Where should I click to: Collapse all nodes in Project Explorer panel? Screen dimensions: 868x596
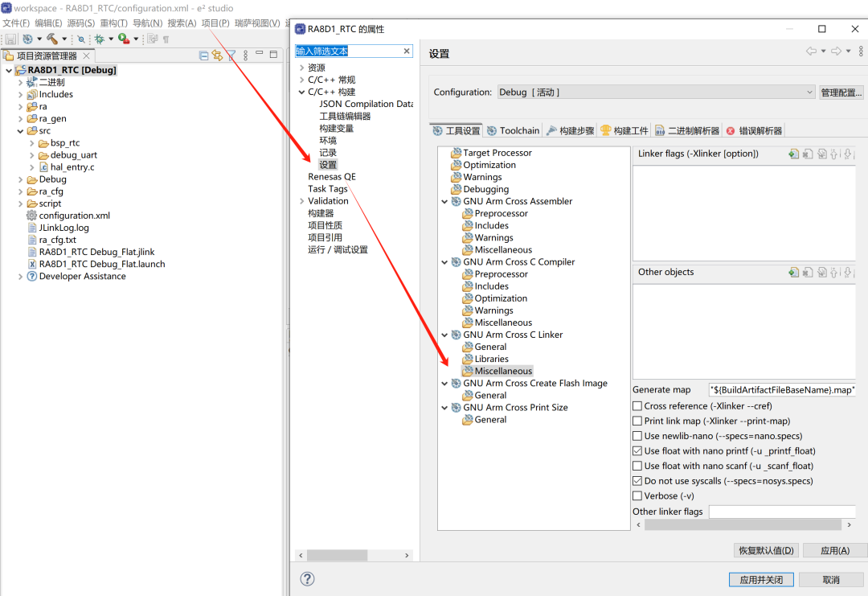click(203, 55)
